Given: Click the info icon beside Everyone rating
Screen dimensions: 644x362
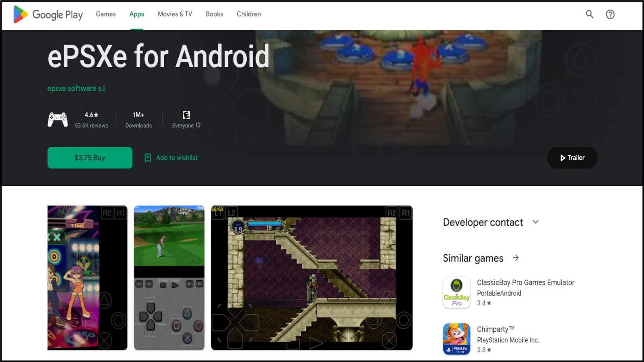Looking at the screenshot, I should pos(198,125).
